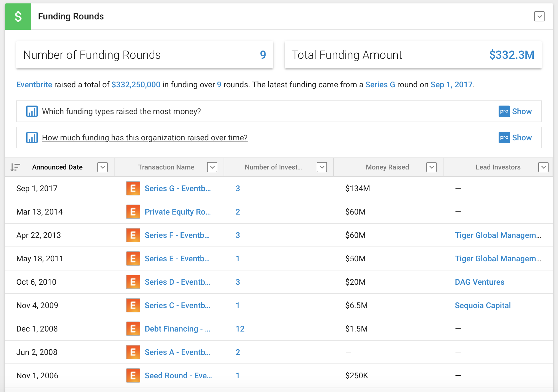The image size is (558, 392).
Task: Open 'How much funding has this organization raised' link
Action: 144,138
